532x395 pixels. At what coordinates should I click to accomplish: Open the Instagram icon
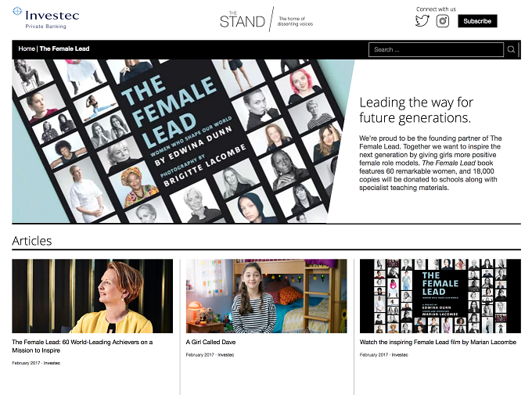[x=443, y=21]
